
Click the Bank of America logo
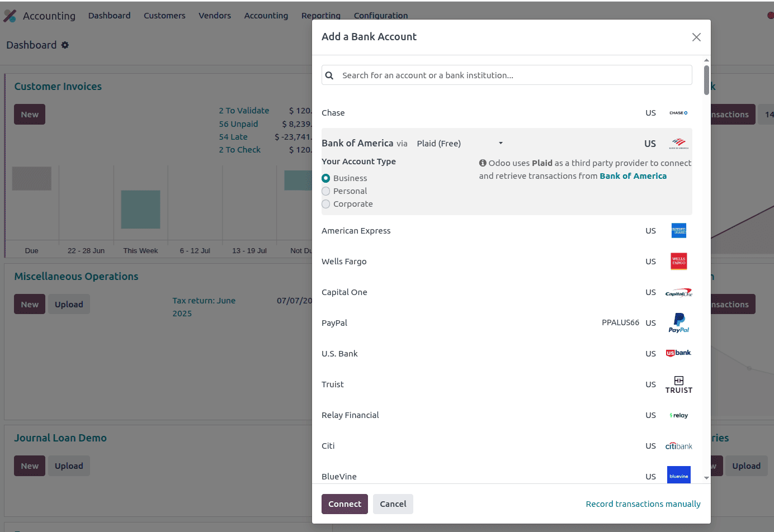click(678, 144)
